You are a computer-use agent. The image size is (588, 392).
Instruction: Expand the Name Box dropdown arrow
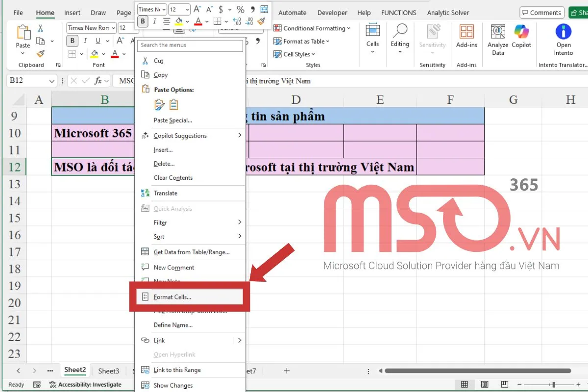52,81
